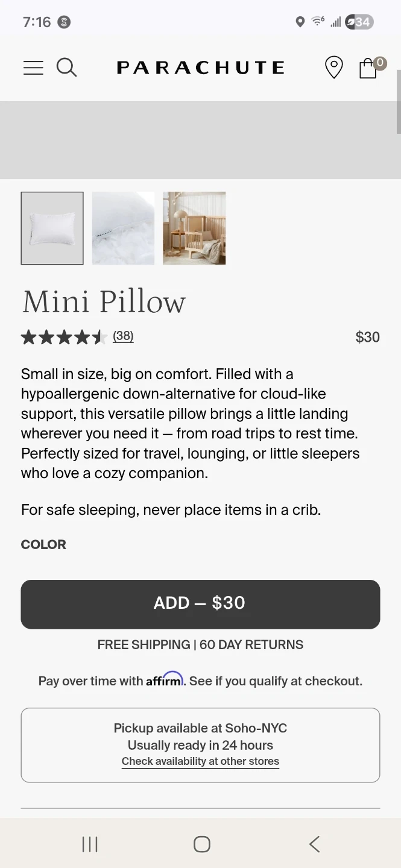Check availability at other stores

200,761
